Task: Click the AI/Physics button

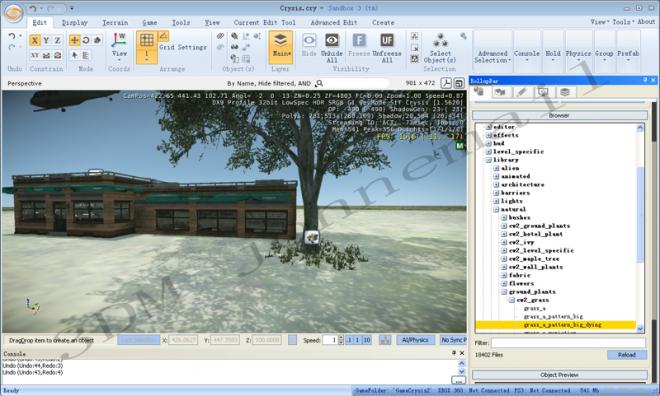Action: coord(415,340)
